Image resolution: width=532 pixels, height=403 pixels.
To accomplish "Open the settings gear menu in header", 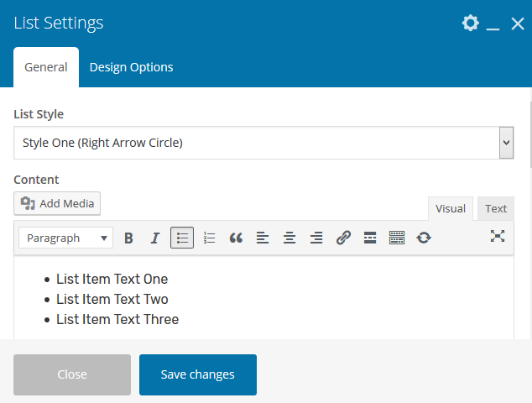I will (470, 24).
